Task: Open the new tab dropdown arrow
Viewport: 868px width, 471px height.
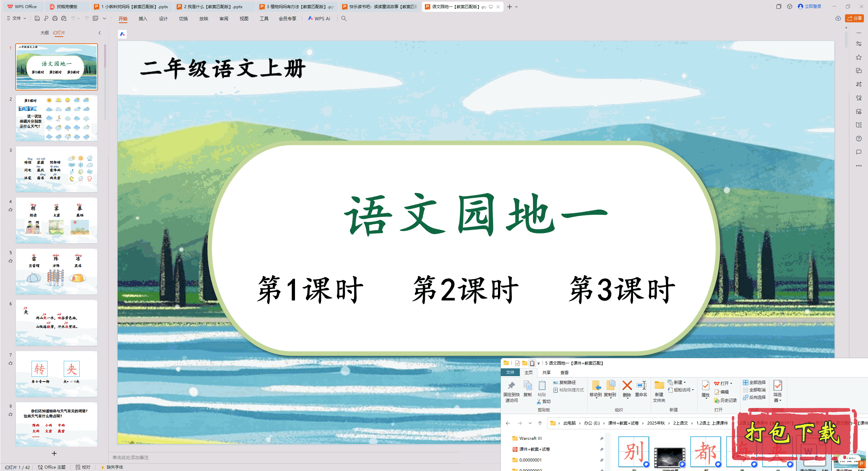Action: (516, 7)
